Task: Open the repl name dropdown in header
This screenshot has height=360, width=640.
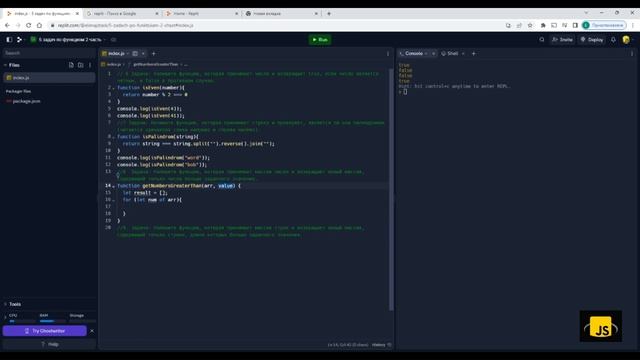Action: (104, 40)
